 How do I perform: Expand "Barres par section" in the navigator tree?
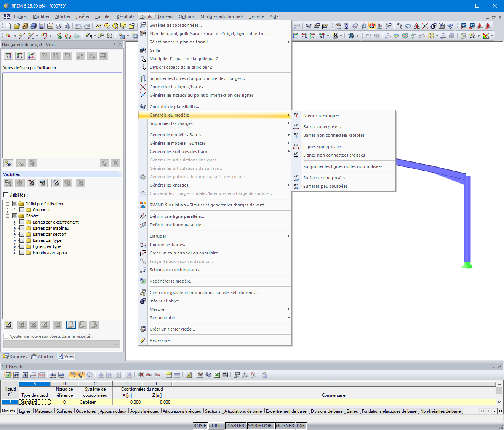point(14,234)
